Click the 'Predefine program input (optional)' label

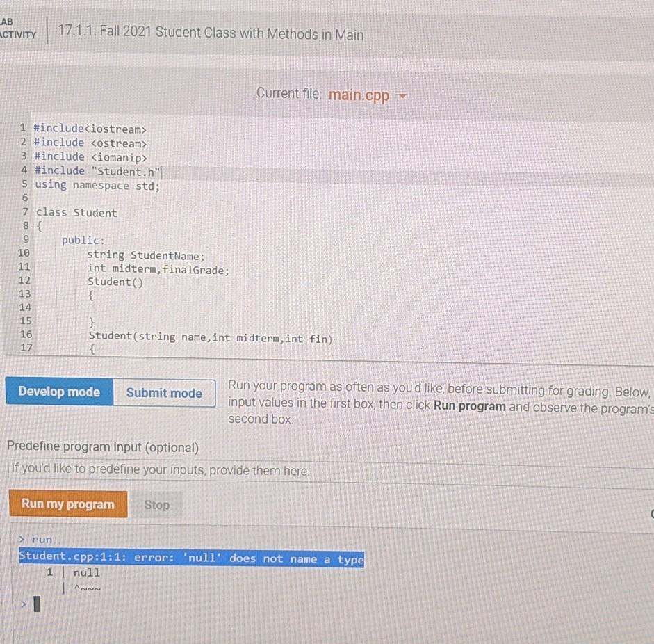[x=103, y=447]
